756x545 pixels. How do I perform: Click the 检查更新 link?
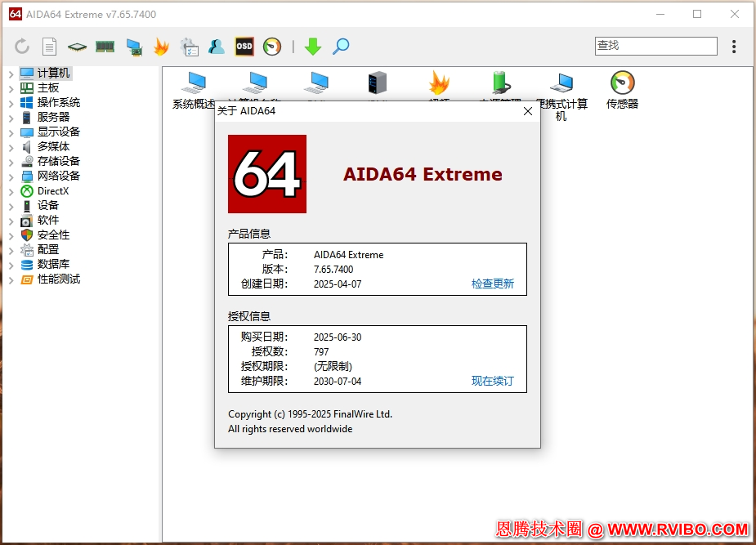[x=492, y=284]
